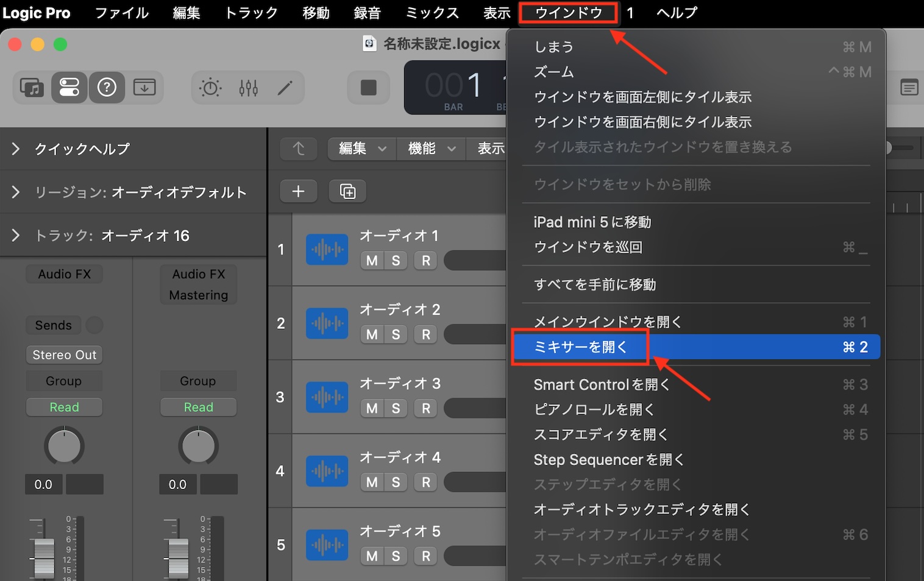Solo track オーディオ 1
This screenshot has width=924, height=581.
[396, 261]
